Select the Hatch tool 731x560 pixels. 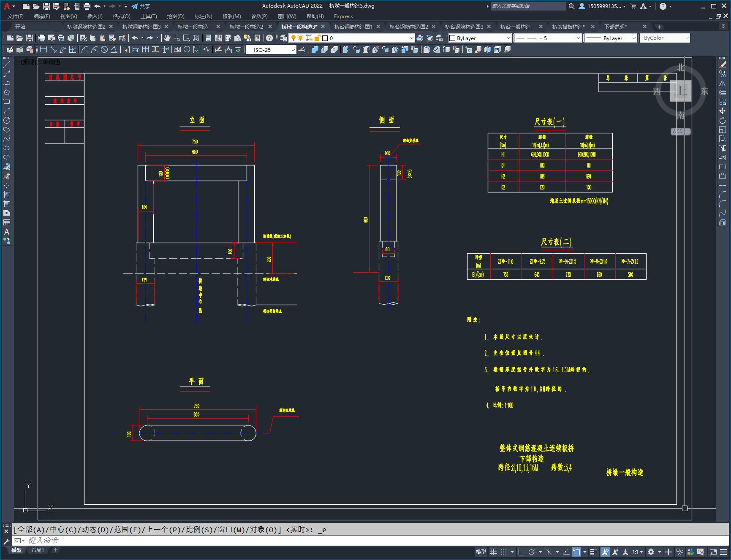pyautogui.click(x=7, y=195)
